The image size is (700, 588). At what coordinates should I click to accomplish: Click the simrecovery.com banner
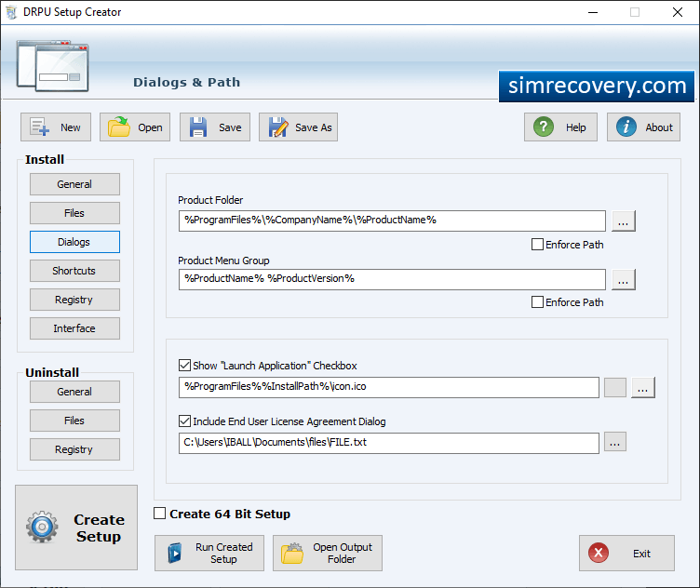click(597, 87)
